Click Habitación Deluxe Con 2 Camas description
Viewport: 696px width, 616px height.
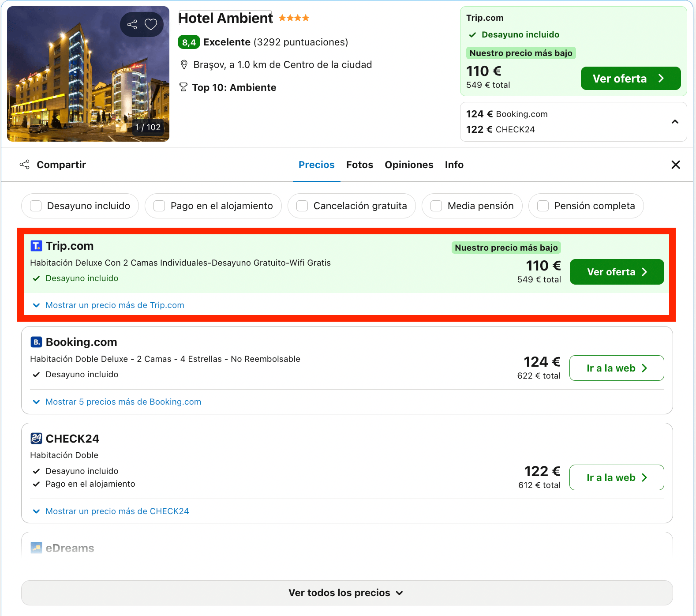(x=180, y=263)
